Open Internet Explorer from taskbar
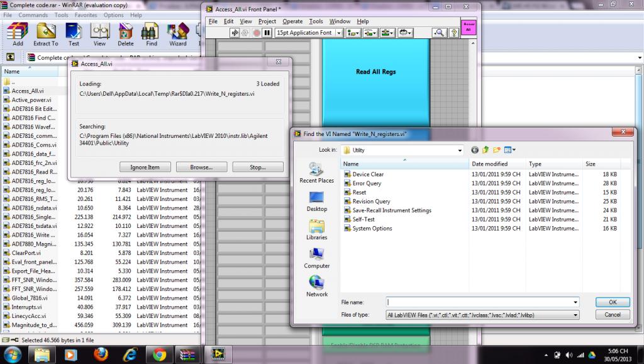644x364 pixels. pos(130,355)
